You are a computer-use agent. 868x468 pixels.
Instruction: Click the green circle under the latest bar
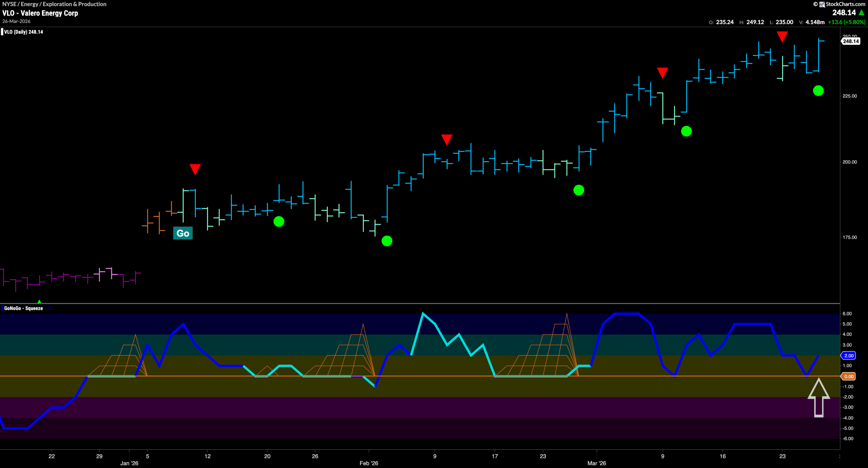(x=818, y=91)
